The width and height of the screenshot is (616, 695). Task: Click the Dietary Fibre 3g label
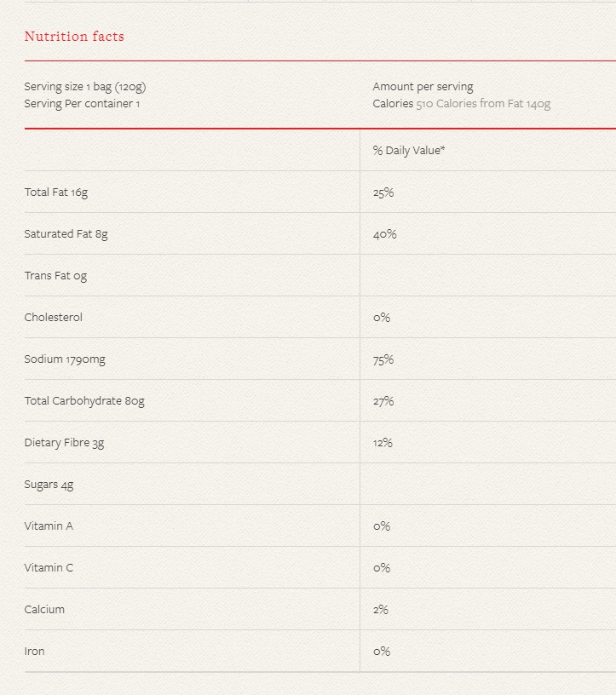coord(64,443)
